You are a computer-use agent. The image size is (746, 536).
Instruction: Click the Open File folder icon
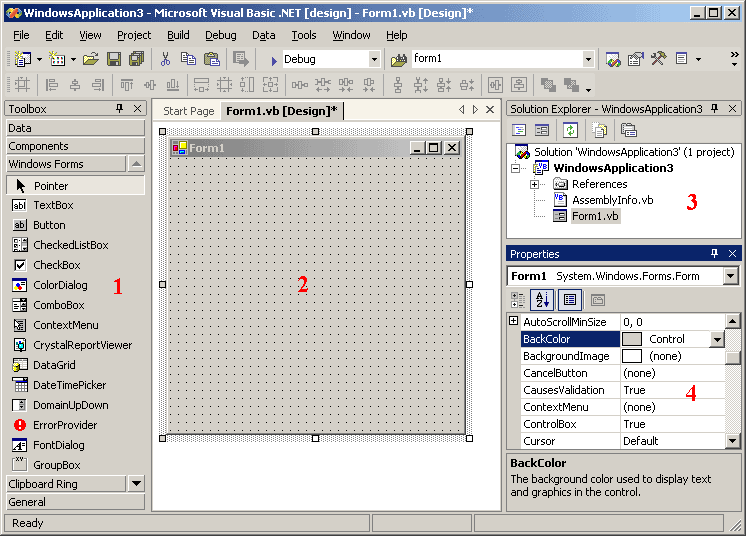(90, 59)
